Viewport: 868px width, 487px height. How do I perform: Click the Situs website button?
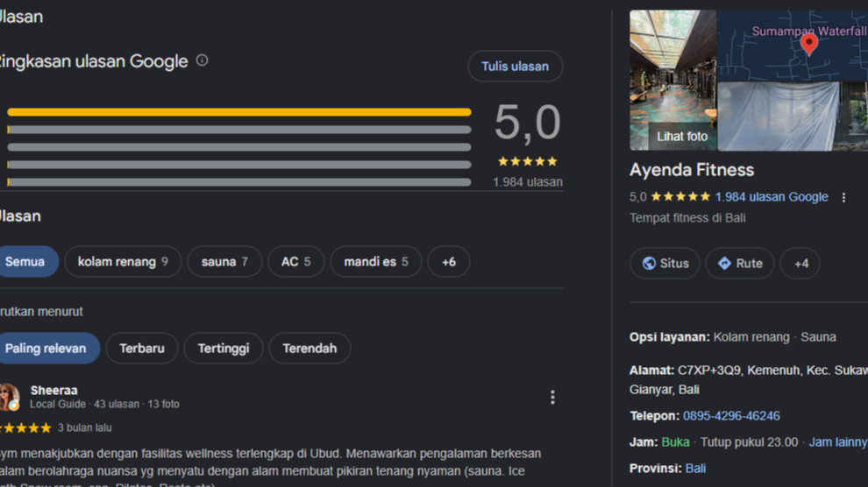tap(665, 263)
